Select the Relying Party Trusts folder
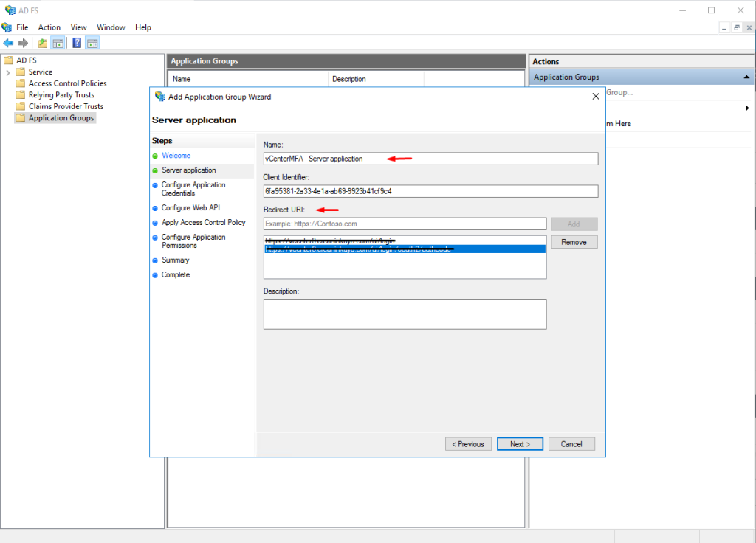Image resolution: width=756 pixels, height=543 pixels. click(61, 95)
